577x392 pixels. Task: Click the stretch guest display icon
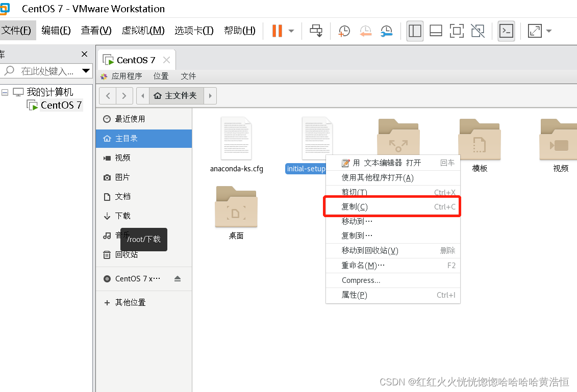click(x=535, y=31)
